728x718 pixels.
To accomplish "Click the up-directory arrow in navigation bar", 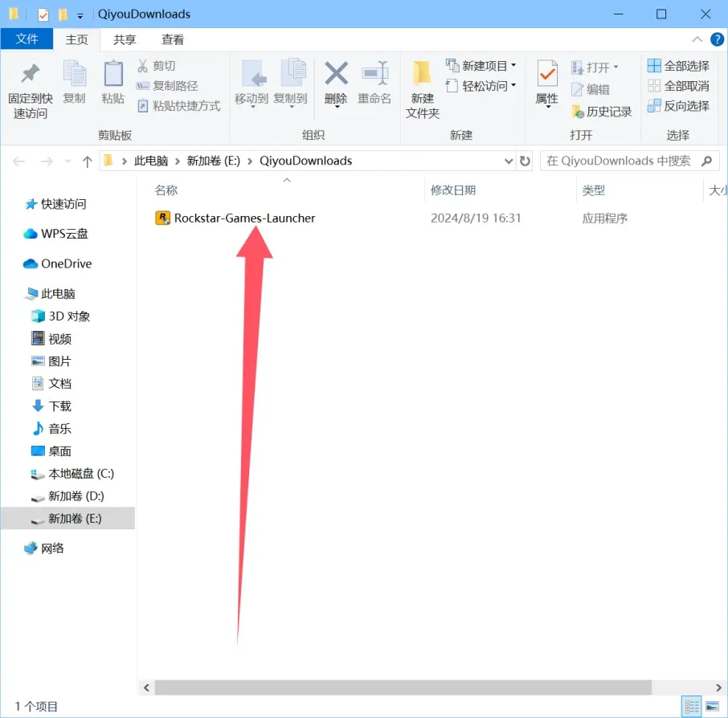I will coord(88,161).
